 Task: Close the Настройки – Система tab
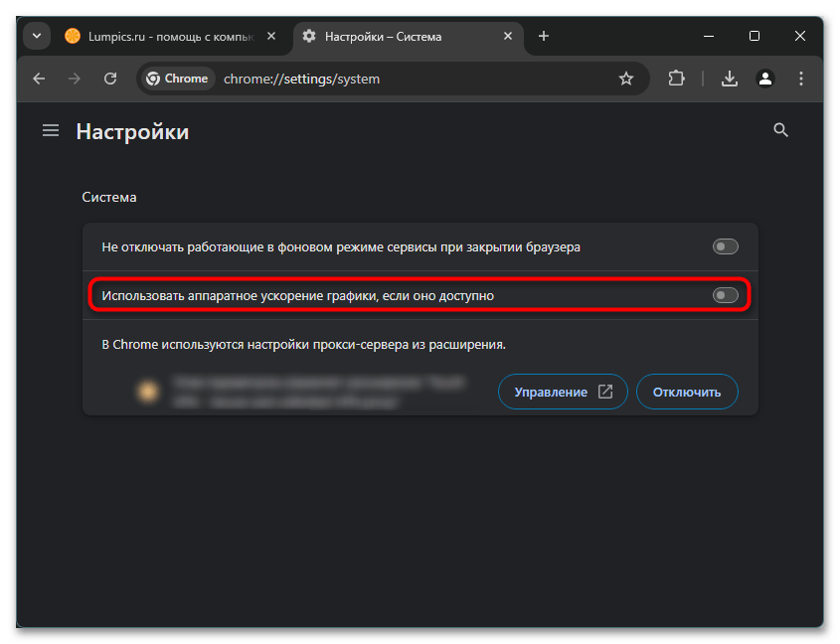point(508,36)
